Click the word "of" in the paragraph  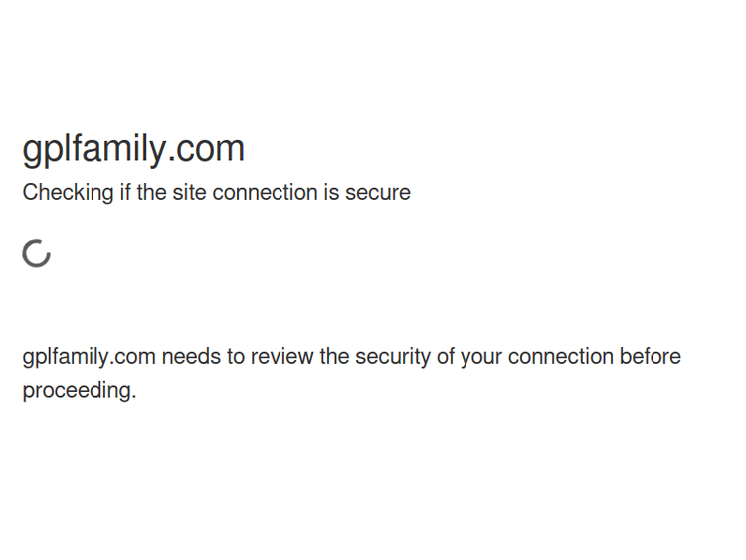point(445,357)
